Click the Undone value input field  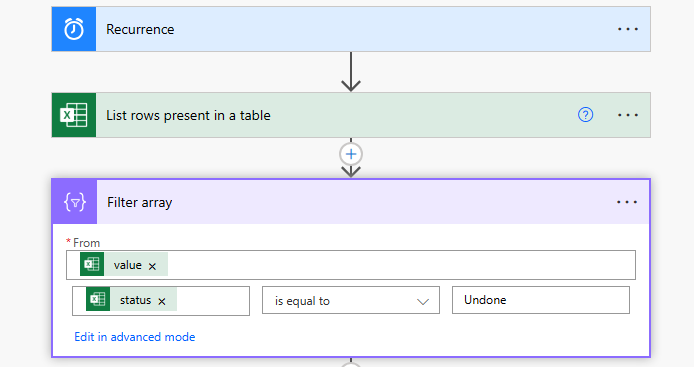click(541, 300)
